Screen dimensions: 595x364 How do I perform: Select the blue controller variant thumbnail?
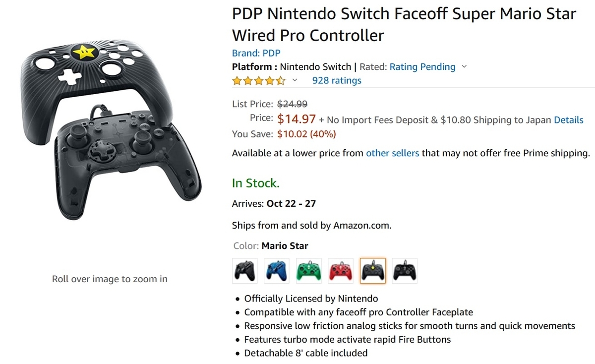point(276,270)
